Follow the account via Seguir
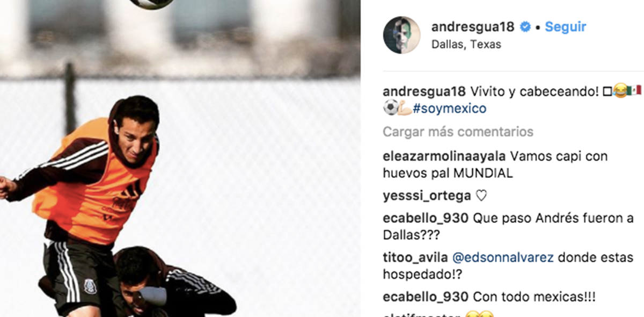This screenshot has height=317, width=644. tap(565, 26)
